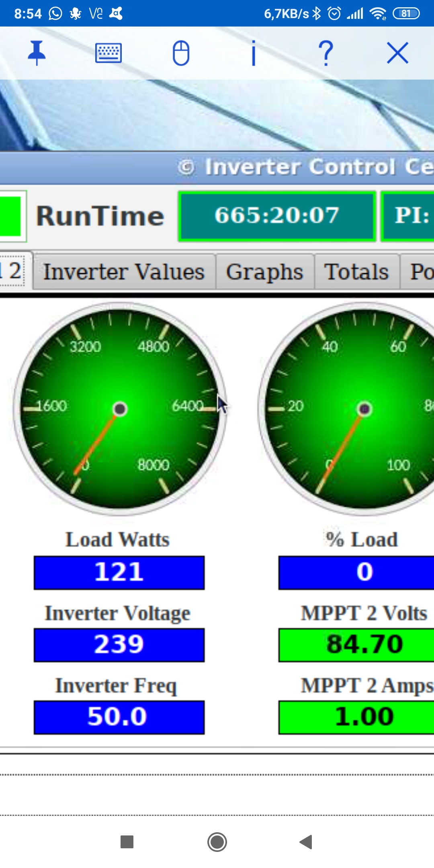The height and width of the screenshot is (868, 434).
Task: Open the on-screen keyboard icon
Action: click(x=108, y=53)
